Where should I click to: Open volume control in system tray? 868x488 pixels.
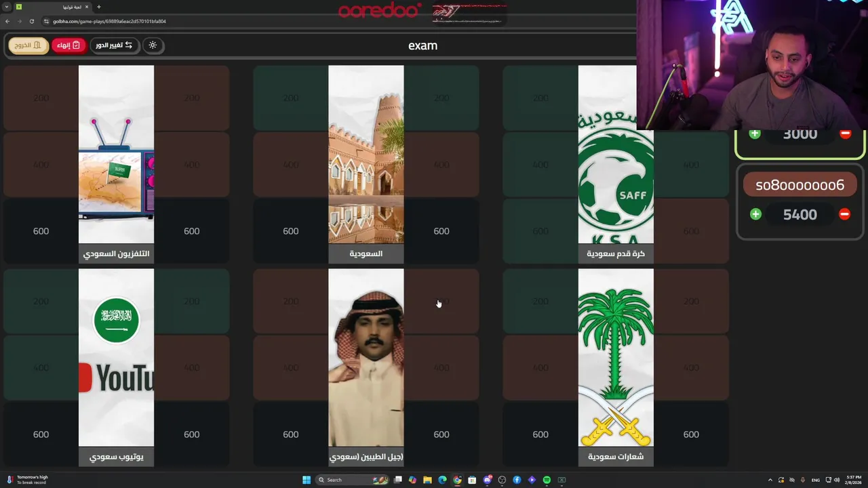tap(836, 480)
